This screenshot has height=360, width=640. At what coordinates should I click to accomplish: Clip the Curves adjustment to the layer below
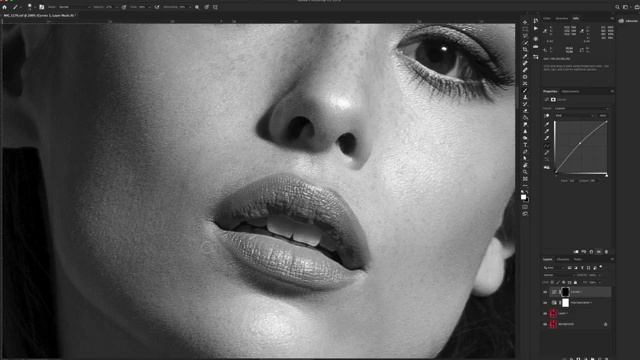(x=576, y=252)
